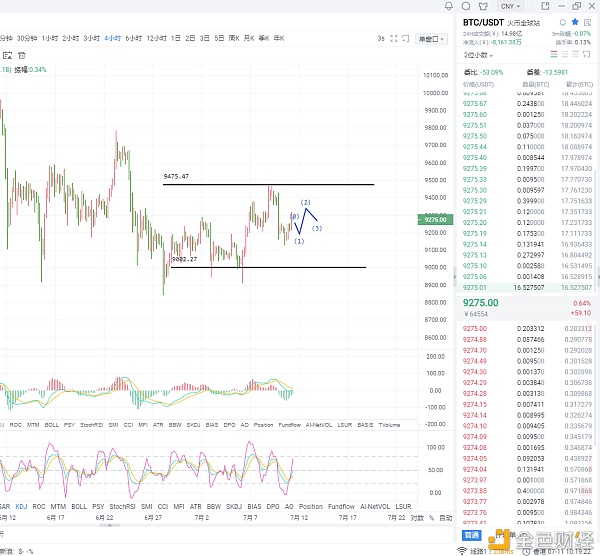The height and width of the screenshot is (556, 600).
Task: Select BOLL in the KDJ panel's indicator row
Action: coord(79,507)
